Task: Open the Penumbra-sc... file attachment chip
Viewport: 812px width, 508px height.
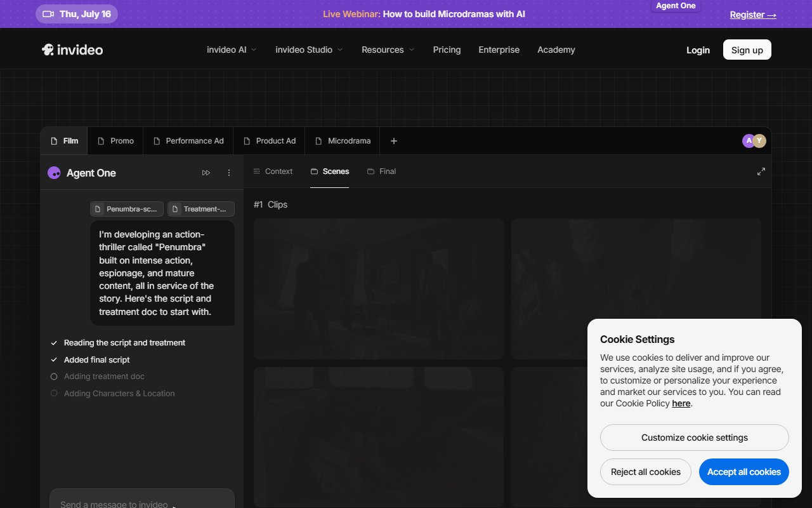Action: pos(127,209)
